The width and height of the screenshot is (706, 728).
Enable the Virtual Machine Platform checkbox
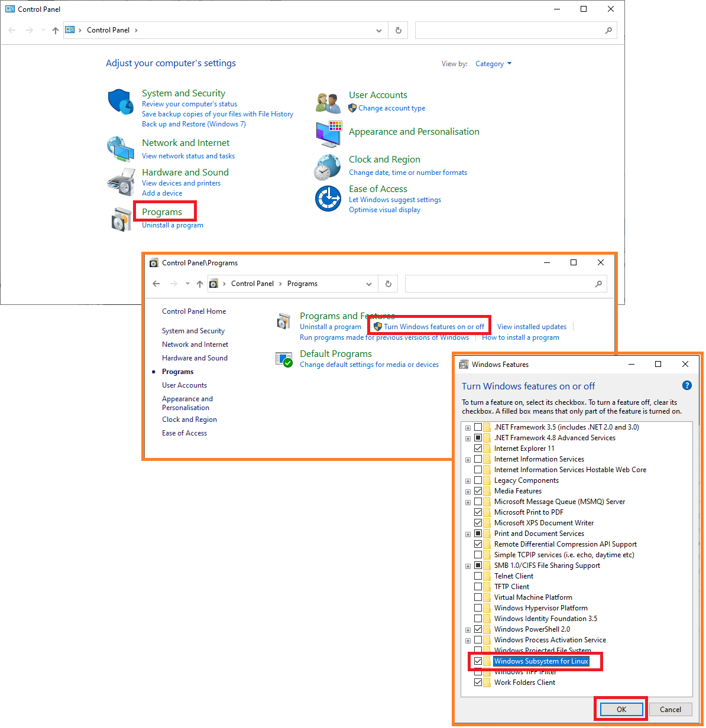click(478, 597)
